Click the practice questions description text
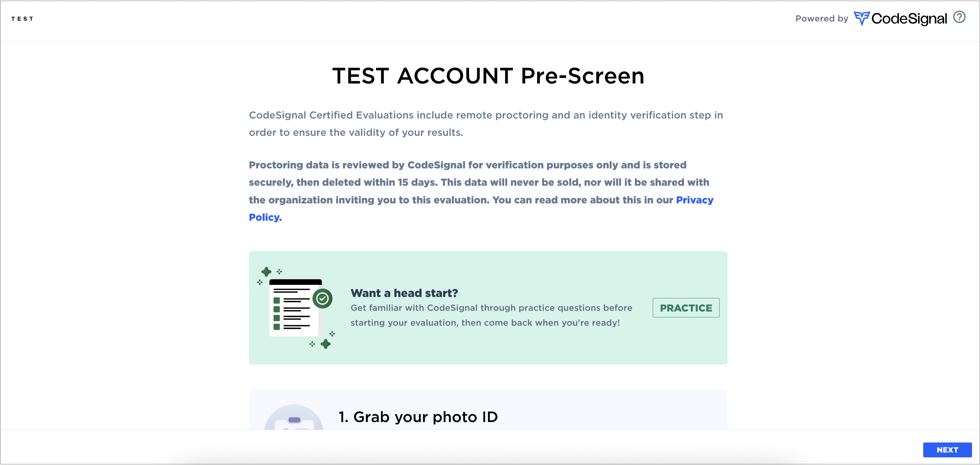 tap(491, 315)
